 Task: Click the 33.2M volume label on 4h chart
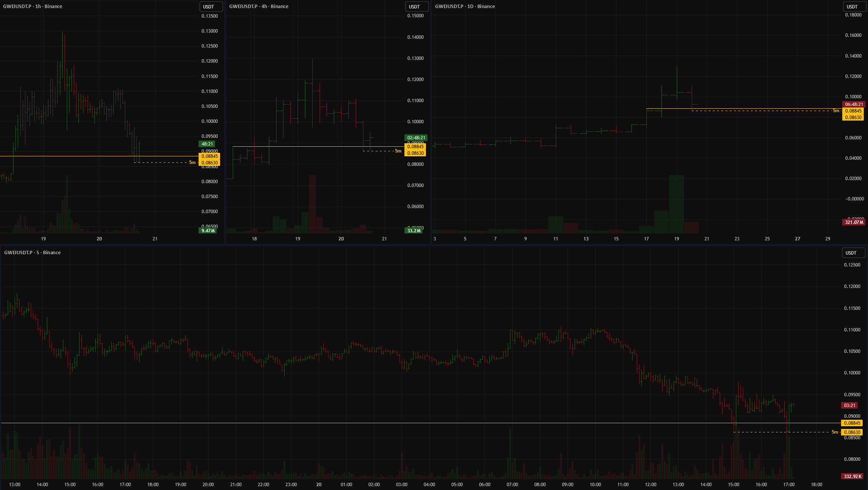[x=414, y=231]
